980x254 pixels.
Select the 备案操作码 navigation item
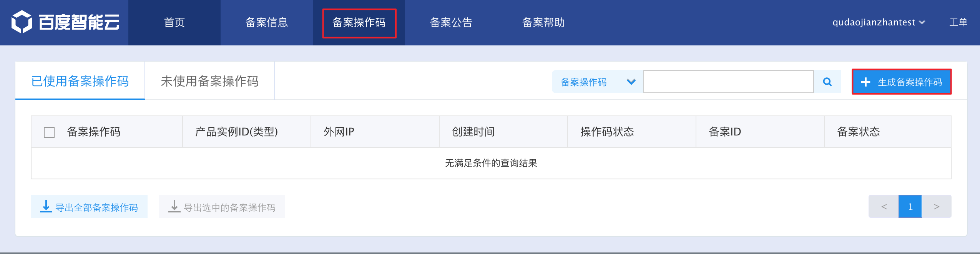(359, 22)
